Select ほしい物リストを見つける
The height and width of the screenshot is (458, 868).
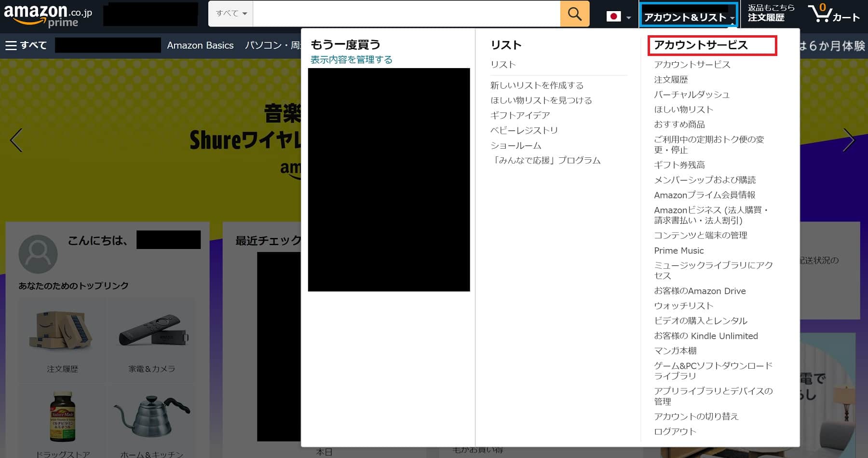[x=541, y=100]
